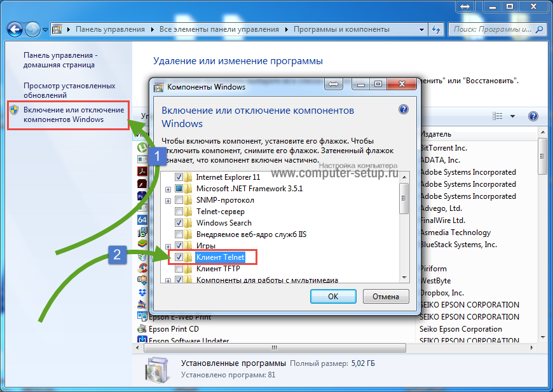Click the program list vertical scrollbar thumb
This screenshot has width=553, height=392.
[x=542, y=156]
